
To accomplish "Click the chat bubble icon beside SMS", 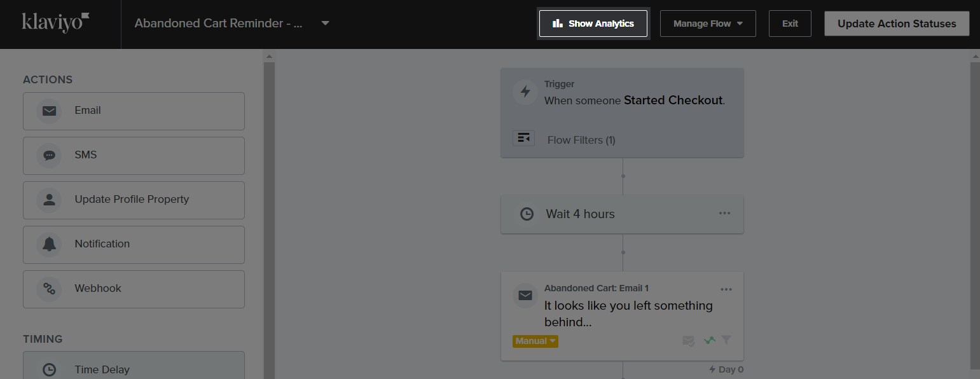I will (49, 156).
